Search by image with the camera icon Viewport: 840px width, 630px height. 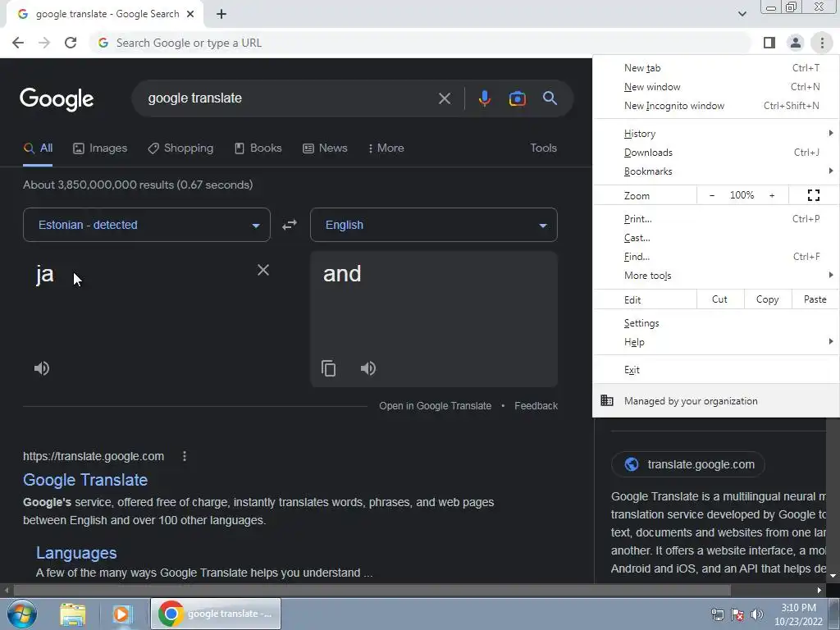pyautogui.click(x=517, y=98)
